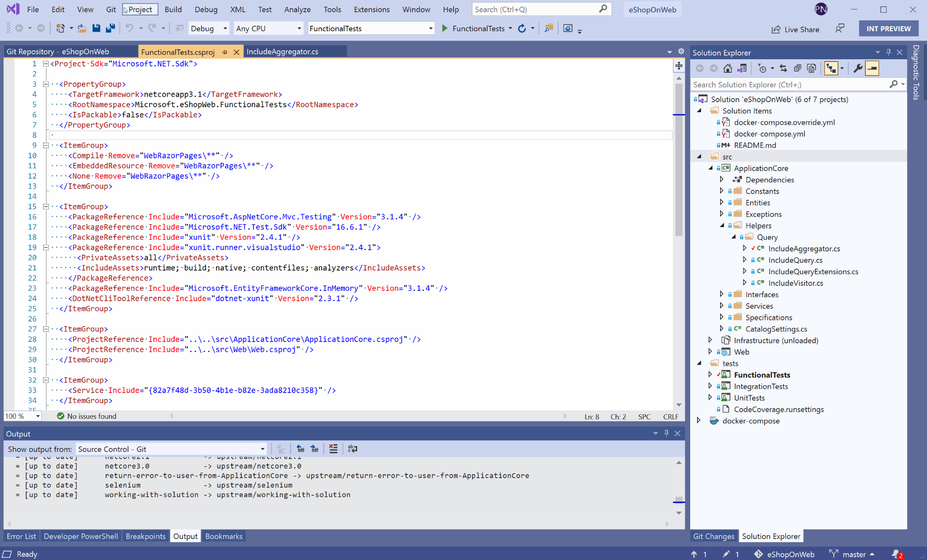The height and width of the screenshot is (560, 927).
Task: Click the clear output button in Output panel
Action: [333, 449]
